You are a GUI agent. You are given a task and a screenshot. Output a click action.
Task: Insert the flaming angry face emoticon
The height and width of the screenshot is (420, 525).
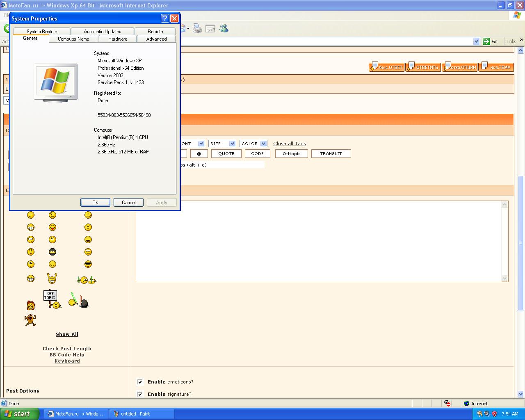tap(31, 305)
